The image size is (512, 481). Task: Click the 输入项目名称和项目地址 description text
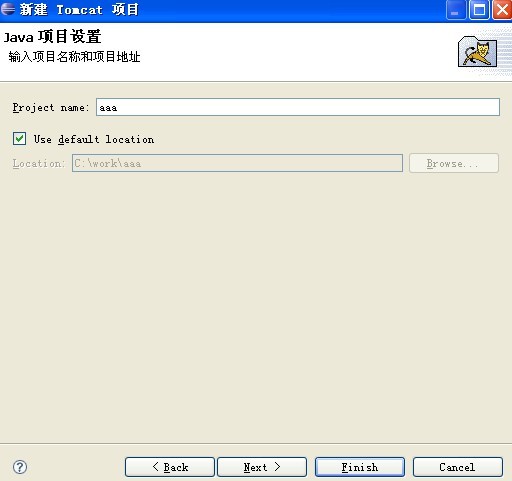[x=74, y=57]
